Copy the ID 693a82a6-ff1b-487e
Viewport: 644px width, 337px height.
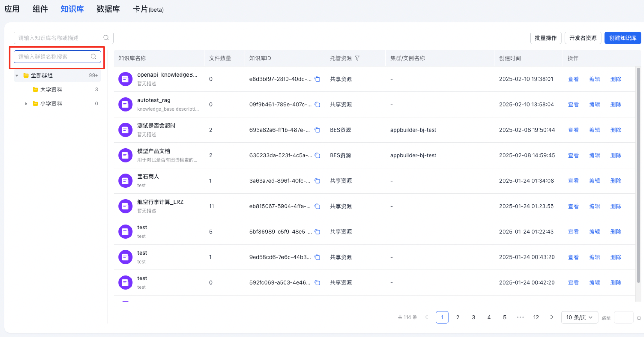point(317,130)
